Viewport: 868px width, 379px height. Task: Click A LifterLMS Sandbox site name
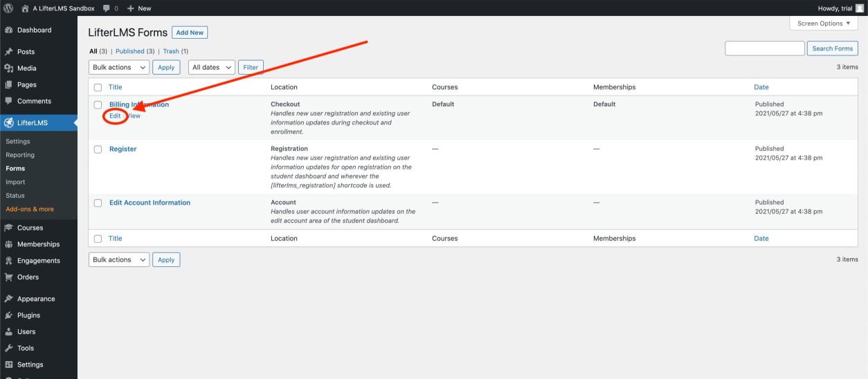point(64,8)
